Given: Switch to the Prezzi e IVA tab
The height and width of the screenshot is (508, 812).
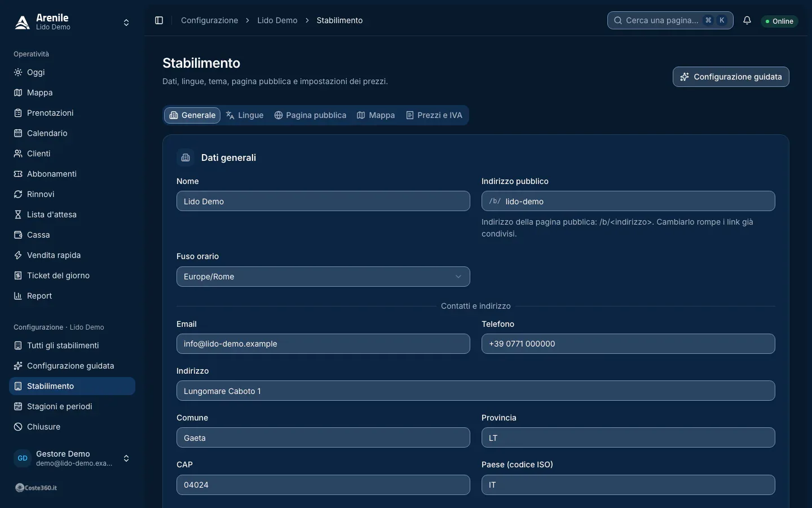Looking at the screenshot, I should point(434,115).
